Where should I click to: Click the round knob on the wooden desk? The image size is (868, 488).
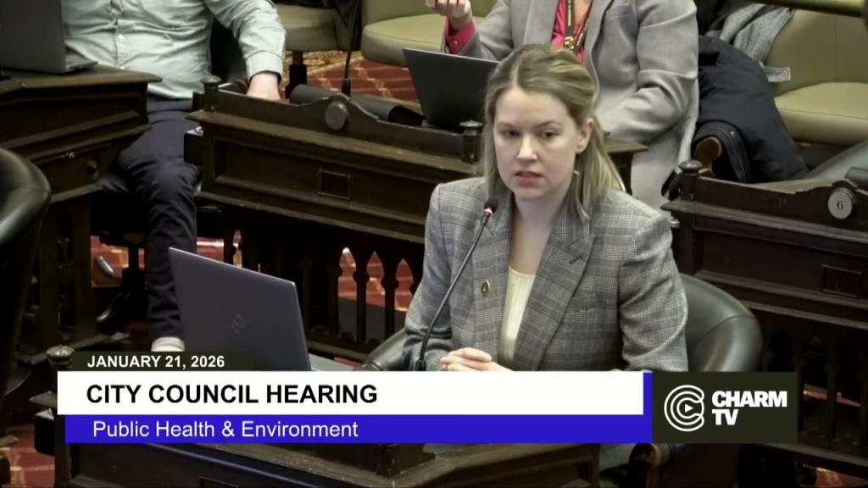pyautogui.click(x=336, y=115)
